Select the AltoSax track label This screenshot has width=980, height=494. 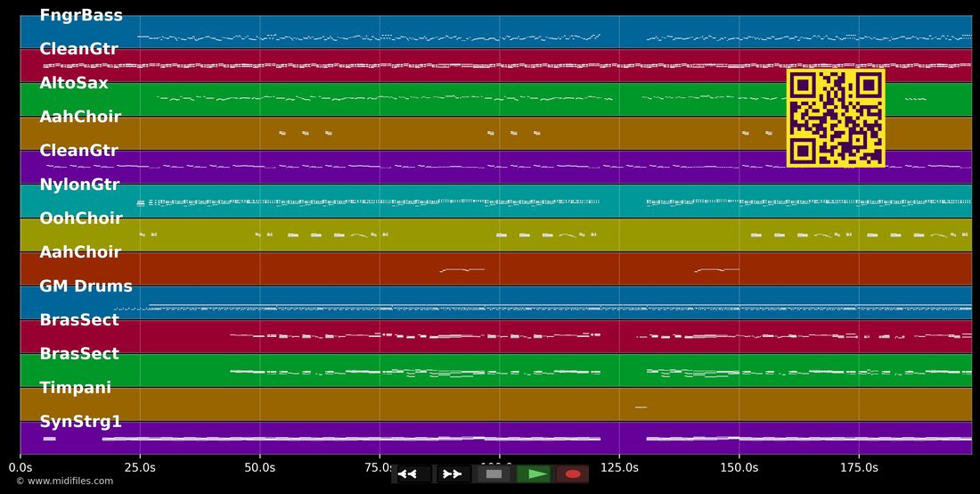point(74,83)
